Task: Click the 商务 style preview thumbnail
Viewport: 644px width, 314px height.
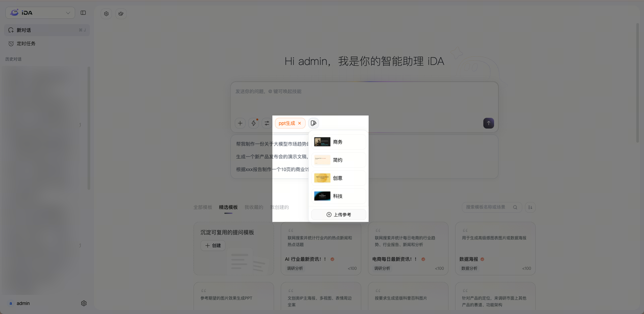Action: [323, 142]
